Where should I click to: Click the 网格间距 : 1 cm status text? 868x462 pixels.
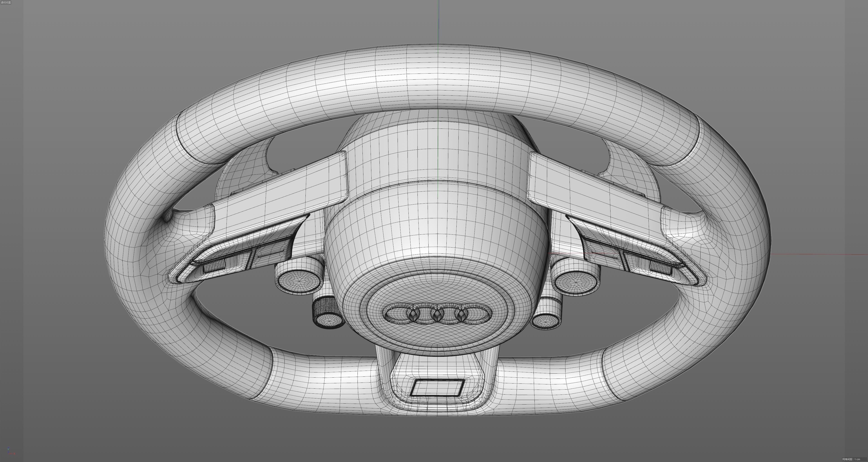851,459
